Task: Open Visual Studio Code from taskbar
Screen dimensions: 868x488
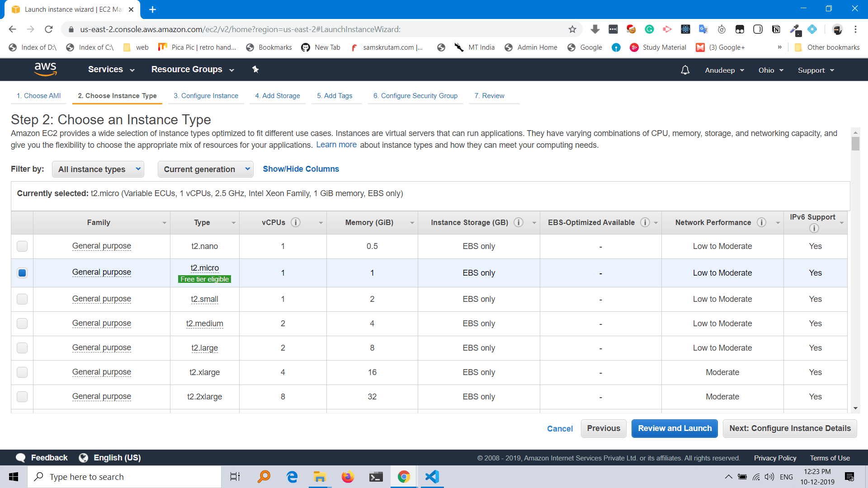Action: [x=432, y=477]
